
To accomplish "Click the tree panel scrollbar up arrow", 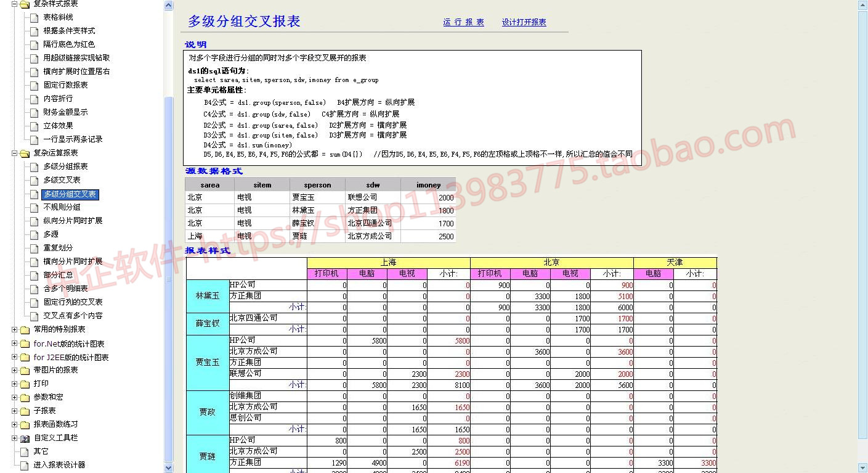I will tap(169, 6).
